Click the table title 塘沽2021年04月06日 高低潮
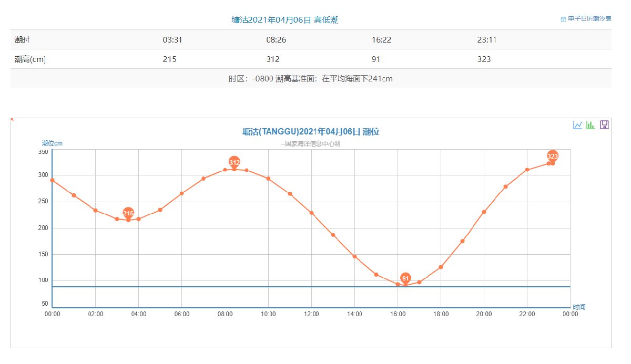The image size is (631, 364). point(284,20)
